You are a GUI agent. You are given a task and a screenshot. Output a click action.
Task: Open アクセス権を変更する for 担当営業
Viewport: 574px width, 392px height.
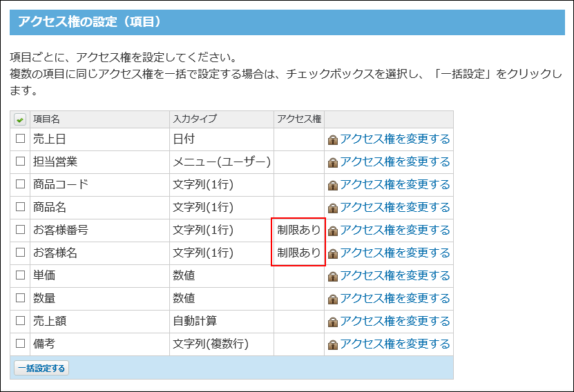coord(395,161)
